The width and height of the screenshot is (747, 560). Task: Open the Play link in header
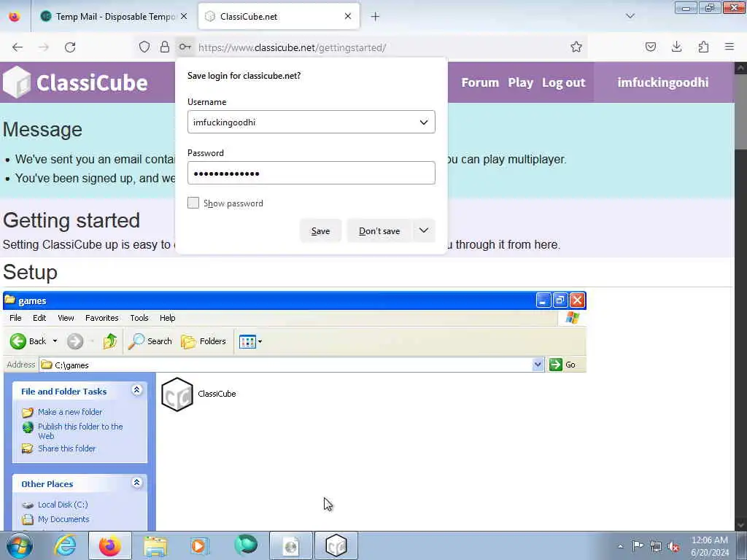pyautogui.click(x=520, y=83)
